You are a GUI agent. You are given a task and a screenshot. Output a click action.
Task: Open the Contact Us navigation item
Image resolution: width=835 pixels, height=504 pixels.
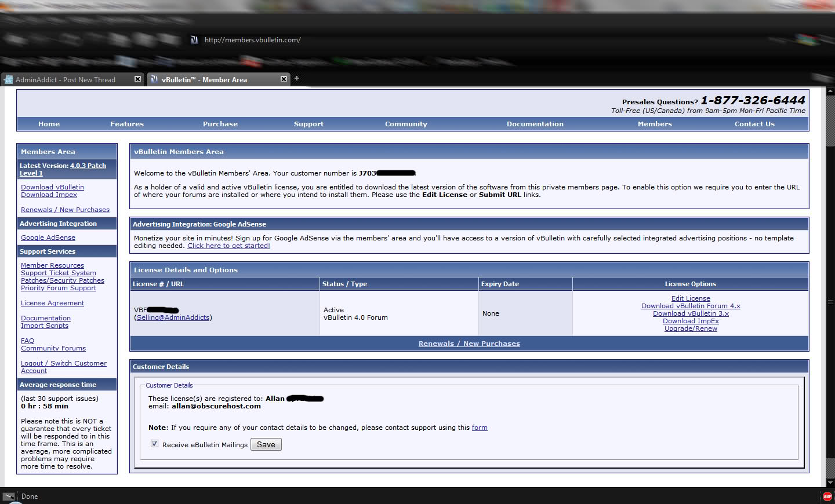click(754, 124)
